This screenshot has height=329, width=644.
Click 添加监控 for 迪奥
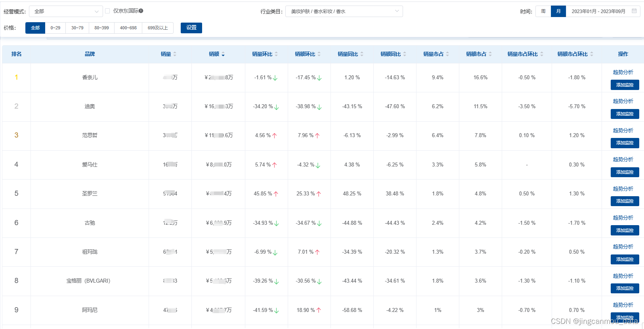point(625,114)
